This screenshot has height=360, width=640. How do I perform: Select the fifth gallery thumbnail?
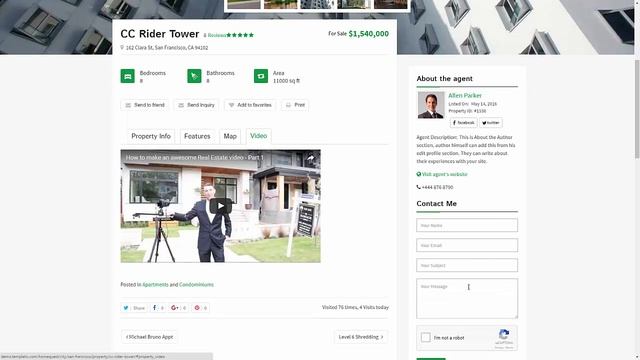[x=391, y=4]
